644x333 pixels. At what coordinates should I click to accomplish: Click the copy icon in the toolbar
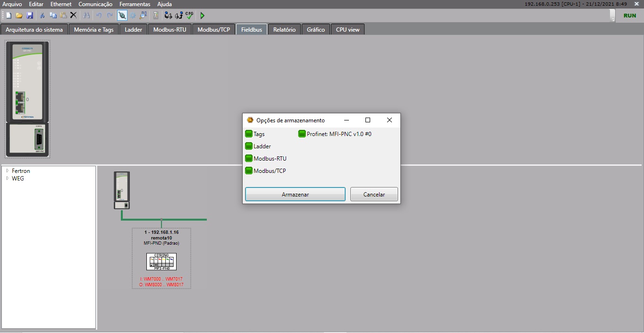(53, 16)
